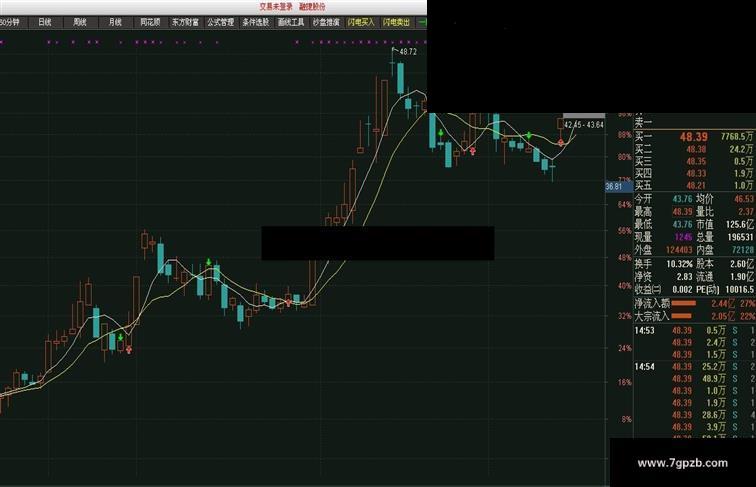
Task: Click the 闪电卖出 quick sell button
Action: click(x=396, y=22)
